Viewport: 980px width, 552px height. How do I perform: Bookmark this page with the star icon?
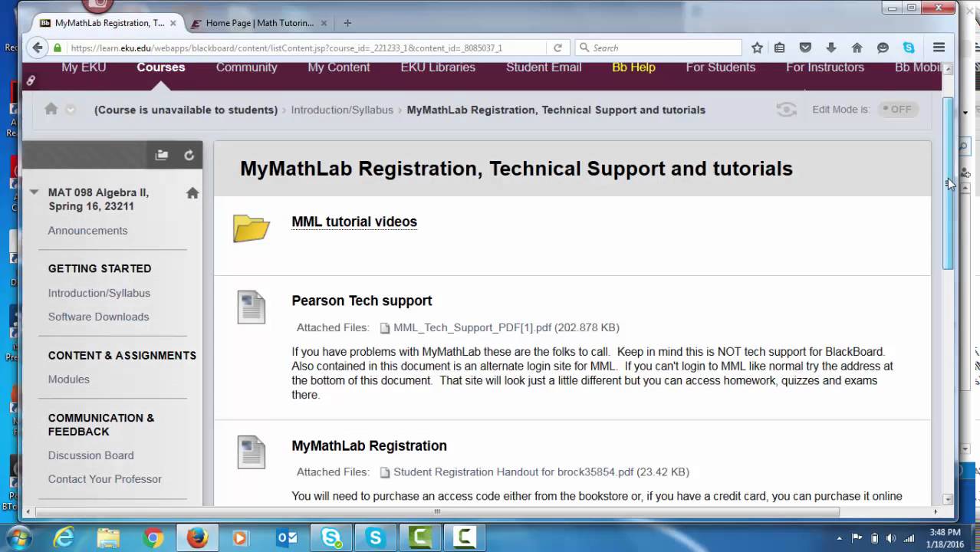757,48
